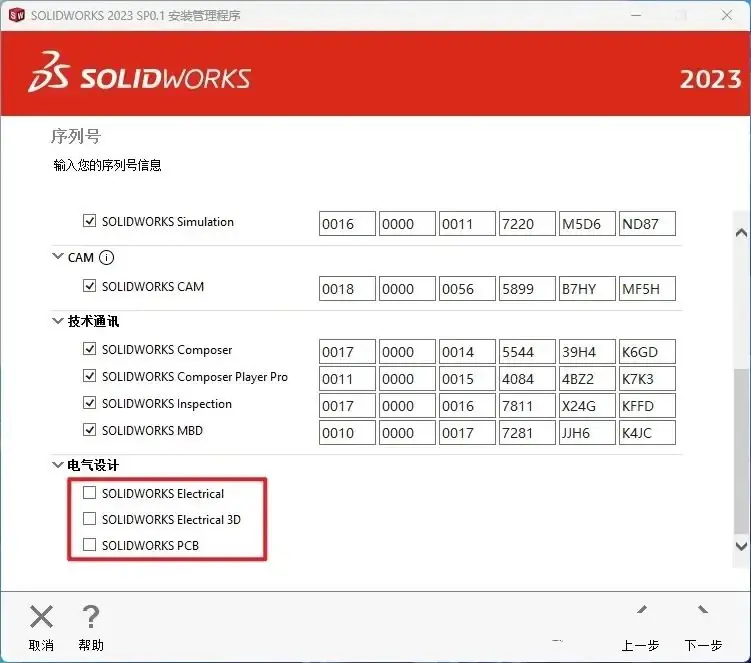Viewport: 751px width, 663px height.
Task: Click Simulation serial field containing M5D6
Action: pos(587,224)
